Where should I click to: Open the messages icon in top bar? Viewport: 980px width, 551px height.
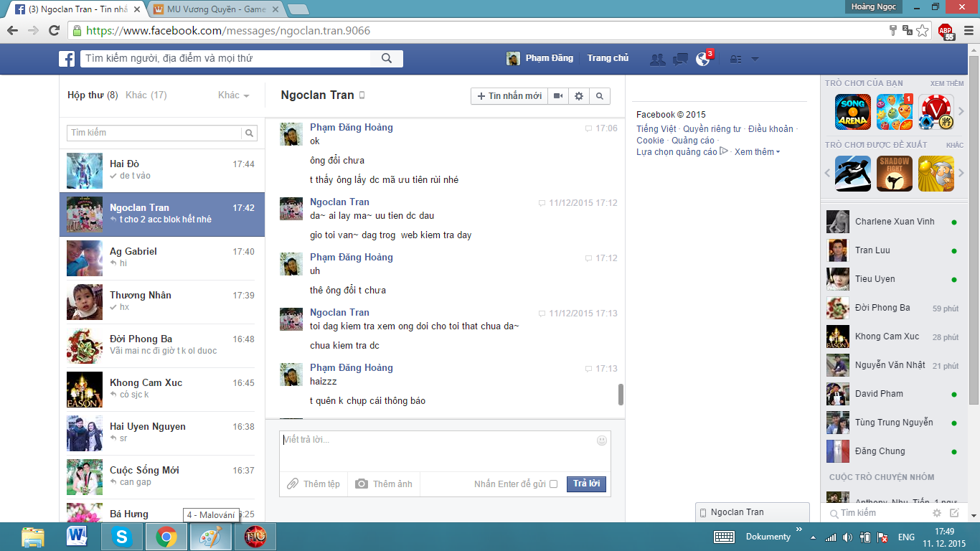pyautogui.click(x=680, y=60)
